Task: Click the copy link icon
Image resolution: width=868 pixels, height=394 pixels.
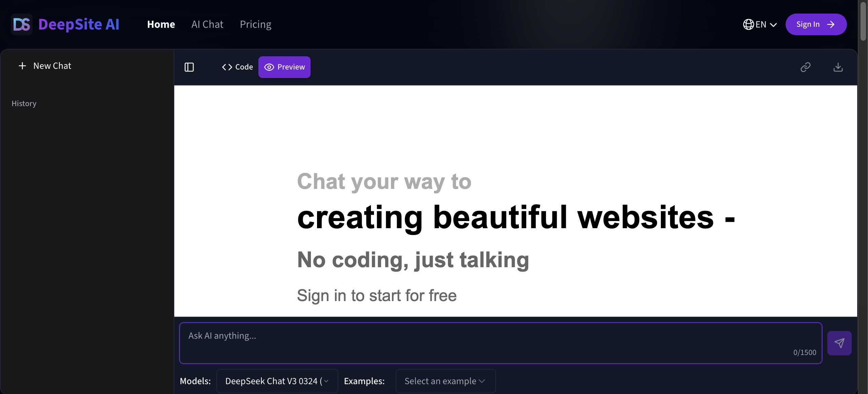Action: pyautogui.click(x=805, y=67)
